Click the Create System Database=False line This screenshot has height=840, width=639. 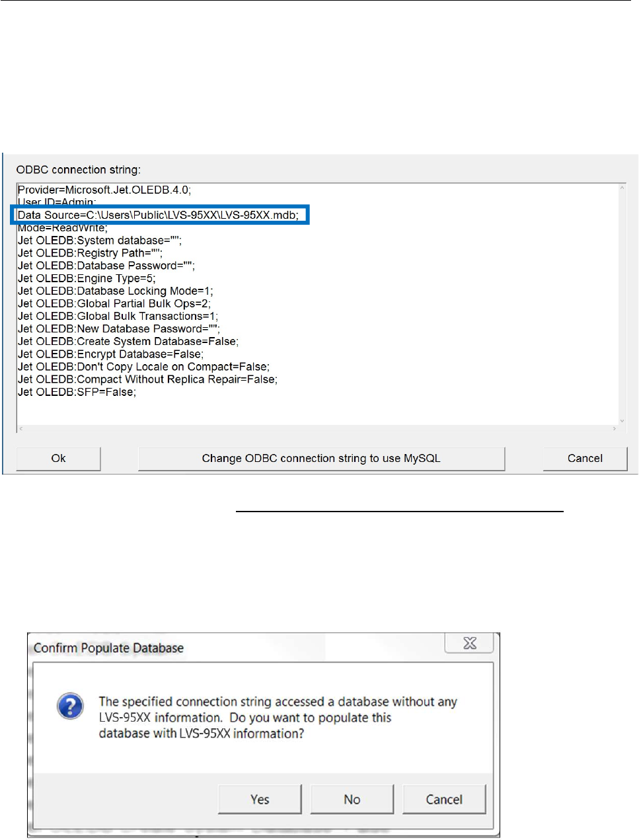point(128,341)
